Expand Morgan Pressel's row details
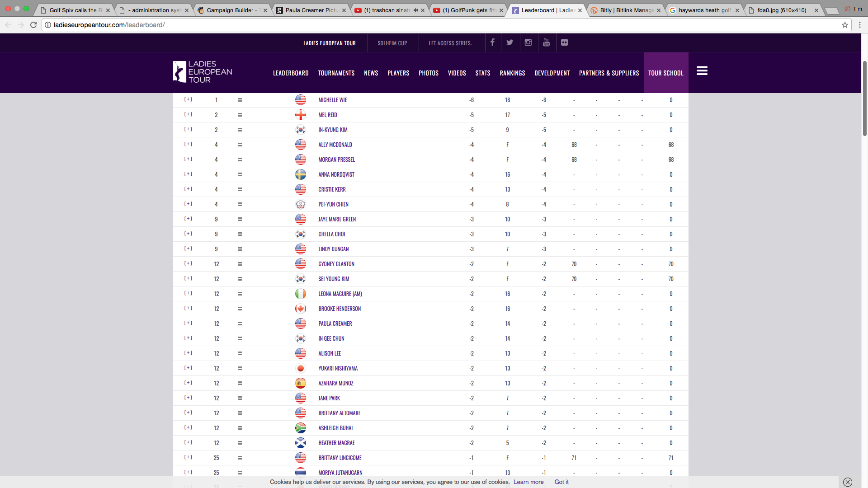Screen dimensions: 868x488 click(188, 159)
